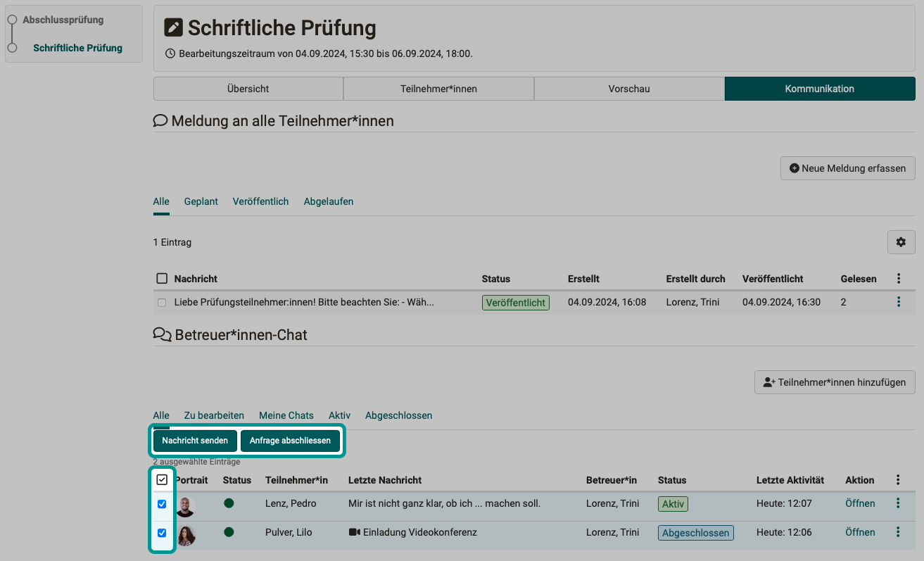This screenshot has width=924, height=561.
Task: Select Abschlussprüfung in the course tree
Action: point(63,20)
